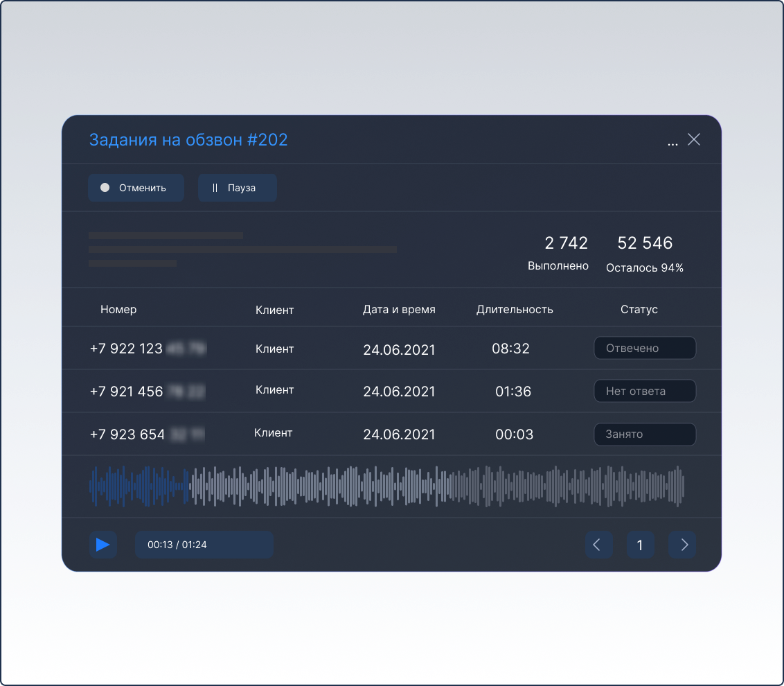Screen dimensions: 784x686
Task: Click the blue play button
Action: coord(103,545)
